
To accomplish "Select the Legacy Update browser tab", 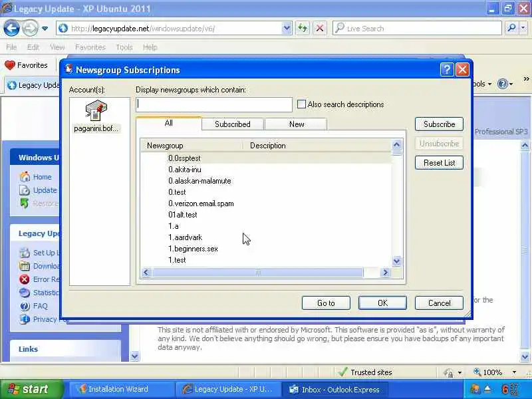I will point(33,85).
